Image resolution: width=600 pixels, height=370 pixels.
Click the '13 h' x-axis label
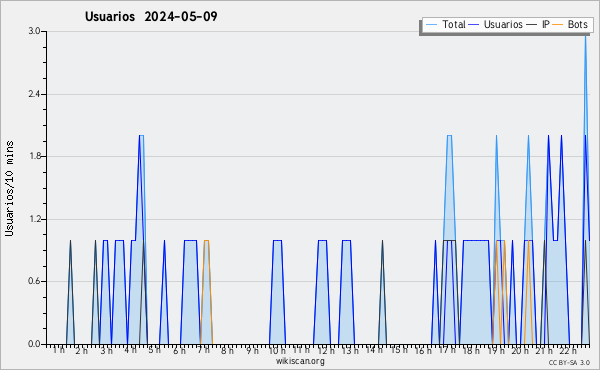point(350,350)
